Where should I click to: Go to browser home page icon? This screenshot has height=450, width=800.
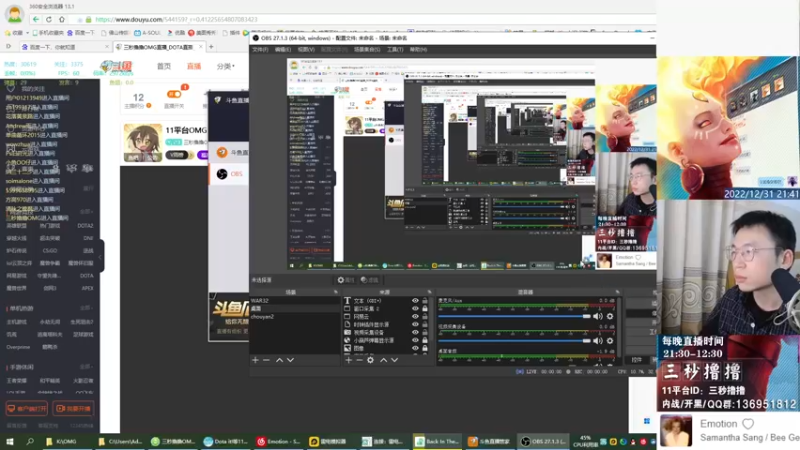(x=62, y=19)
